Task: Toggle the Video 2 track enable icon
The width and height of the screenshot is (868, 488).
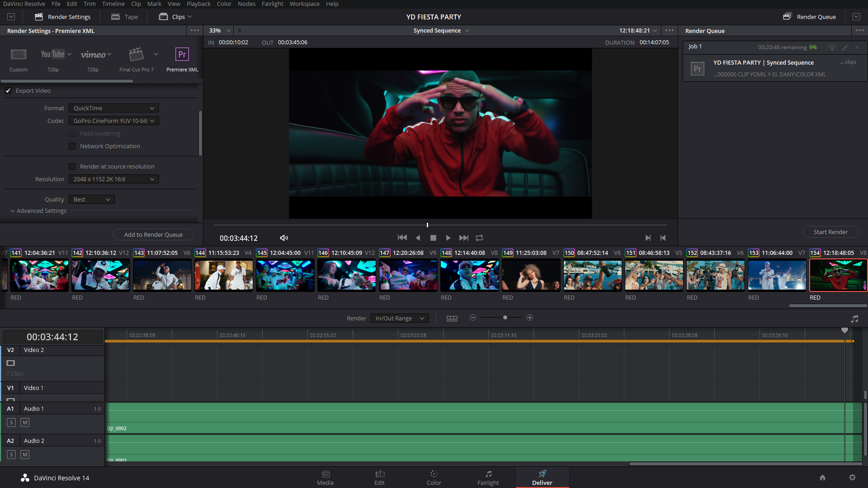Action: point(11,363)
